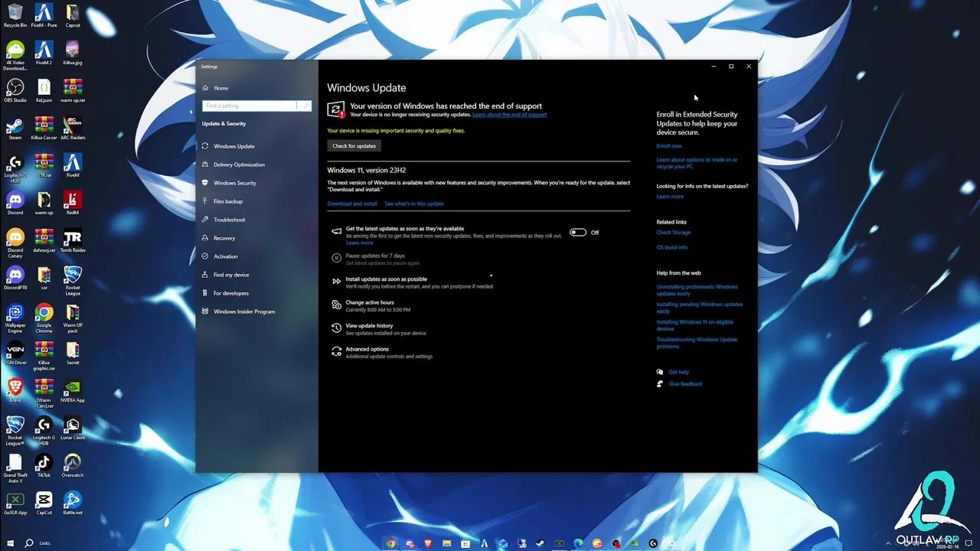Open Advanced options for updates
The image size is (980, 551).
[381, 352]
